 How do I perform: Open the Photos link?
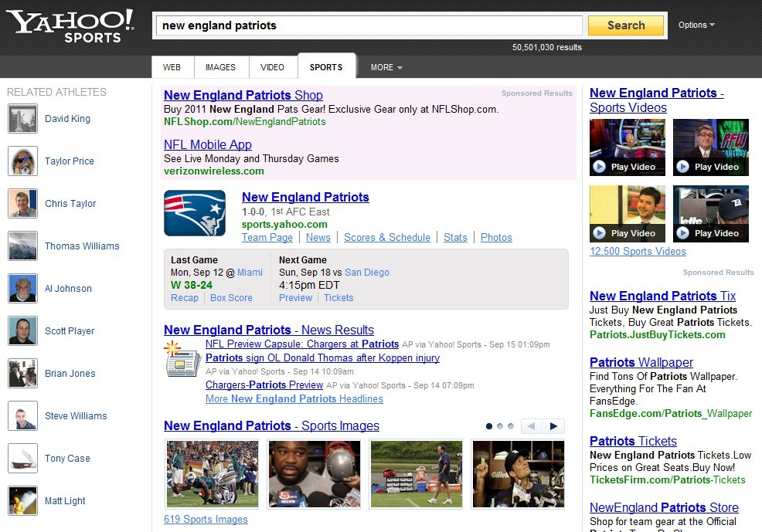coord(496,237)
